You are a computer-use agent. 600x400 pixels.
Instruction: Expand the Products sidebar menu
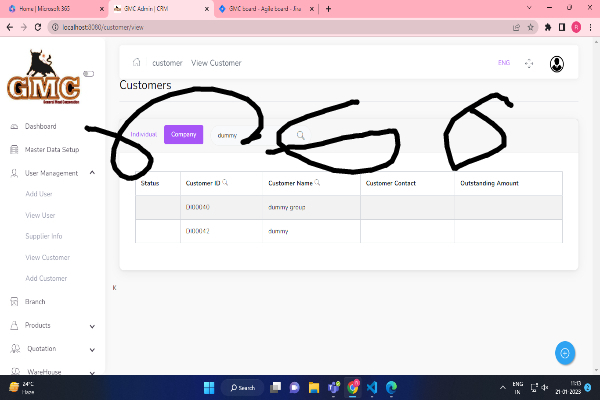[x=92, y=325]
